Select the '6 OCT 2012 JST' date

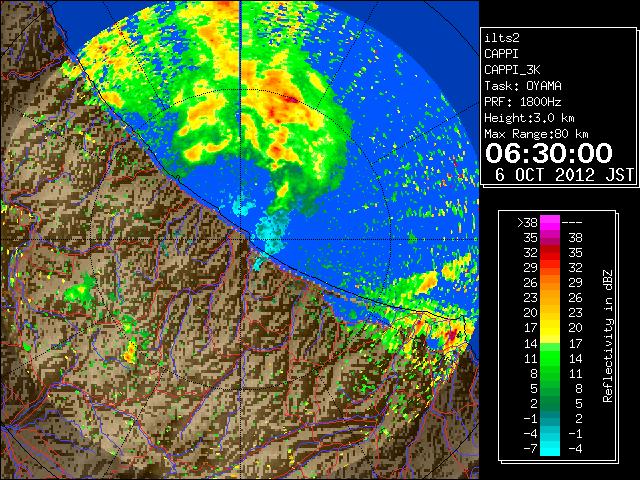(x=564, y=175)
